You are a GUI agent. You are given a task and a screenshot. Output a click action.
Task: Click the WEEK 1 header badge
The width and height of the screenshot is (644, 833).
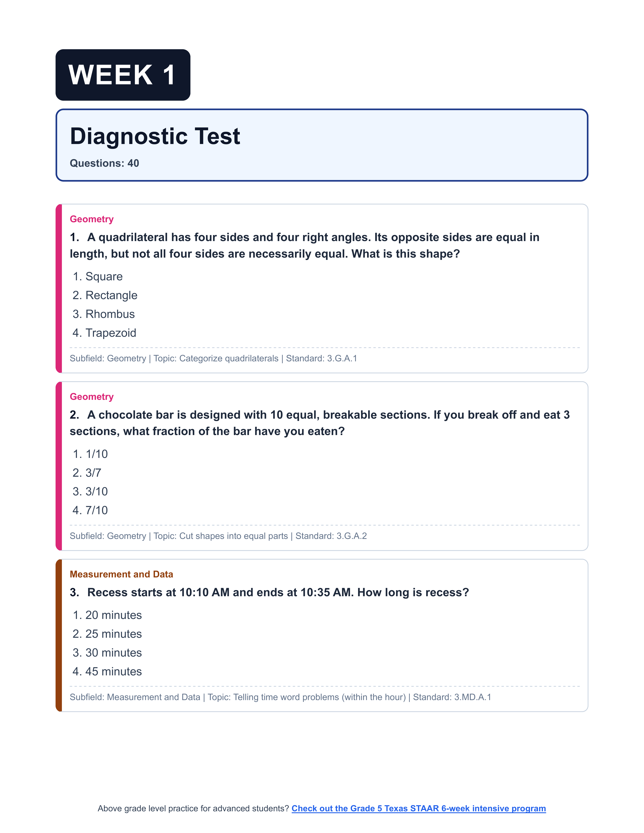(123, 75)
